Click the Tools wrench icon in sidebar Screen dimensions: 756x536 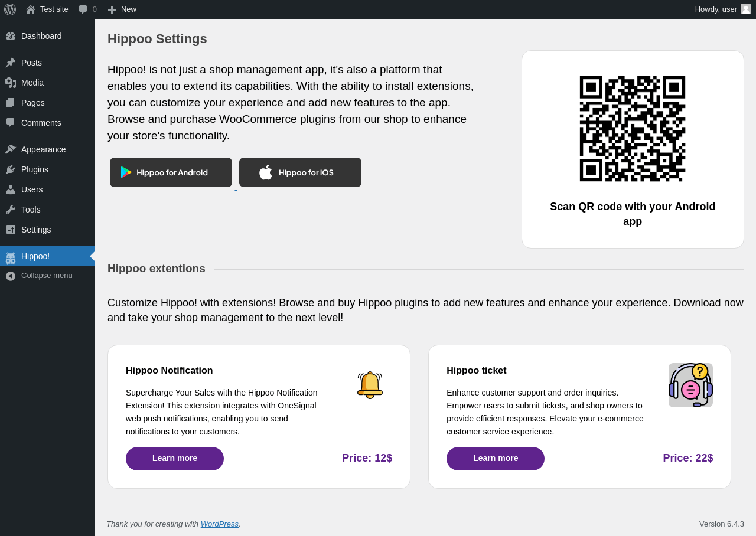pyautogui.click(x=11, y=210)
